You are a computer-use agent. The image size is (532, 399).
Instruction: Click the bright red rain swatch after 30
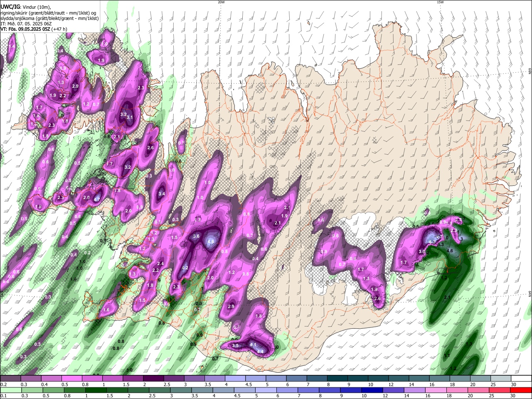[521, 390]
